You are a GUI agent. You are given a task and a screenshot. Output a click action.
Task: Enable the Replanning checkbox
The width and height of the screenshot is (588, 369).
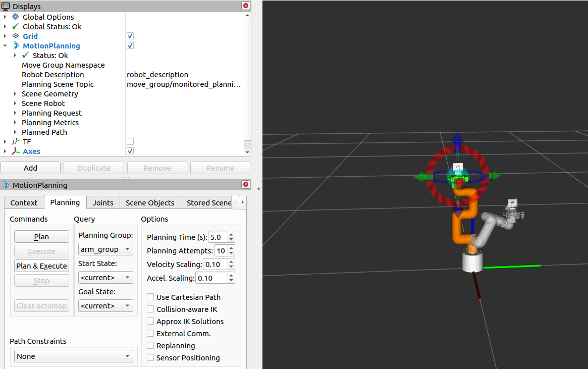(x=150, y=345)
